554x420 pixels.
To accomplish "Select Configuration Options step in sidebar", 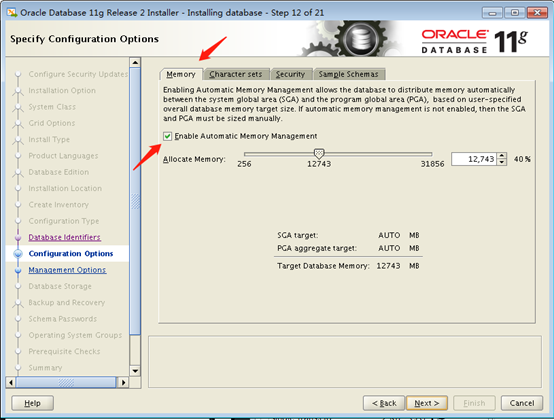I will (x=71, y=253).
